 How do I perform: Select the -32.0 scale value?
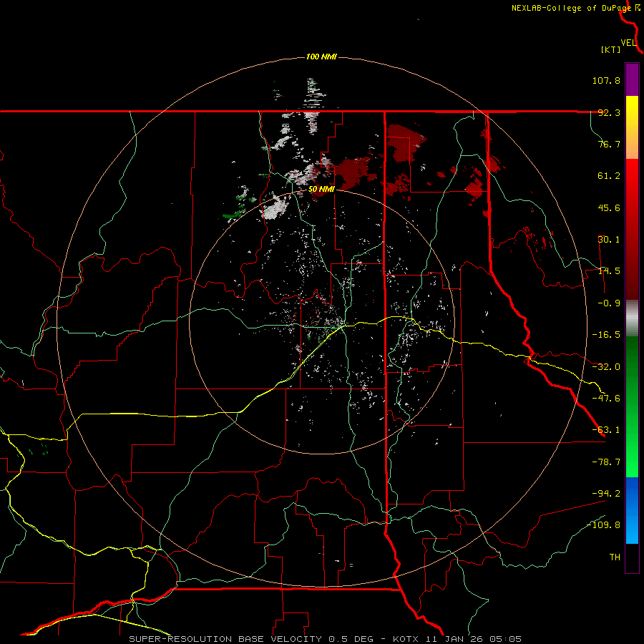tap(606, 367)
